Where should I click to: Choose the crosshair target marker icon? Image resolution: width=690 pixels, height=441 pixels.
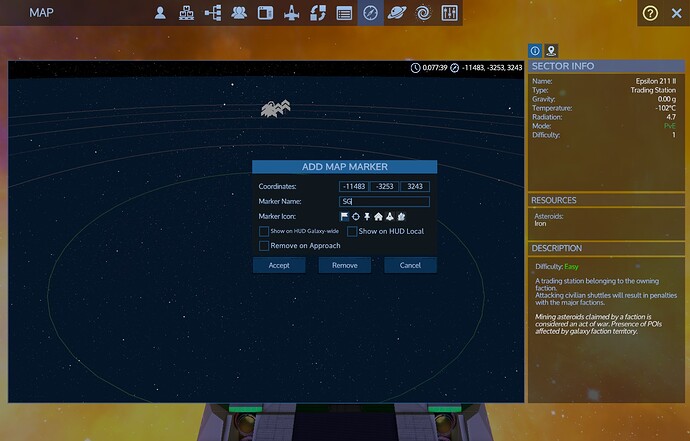356,216
